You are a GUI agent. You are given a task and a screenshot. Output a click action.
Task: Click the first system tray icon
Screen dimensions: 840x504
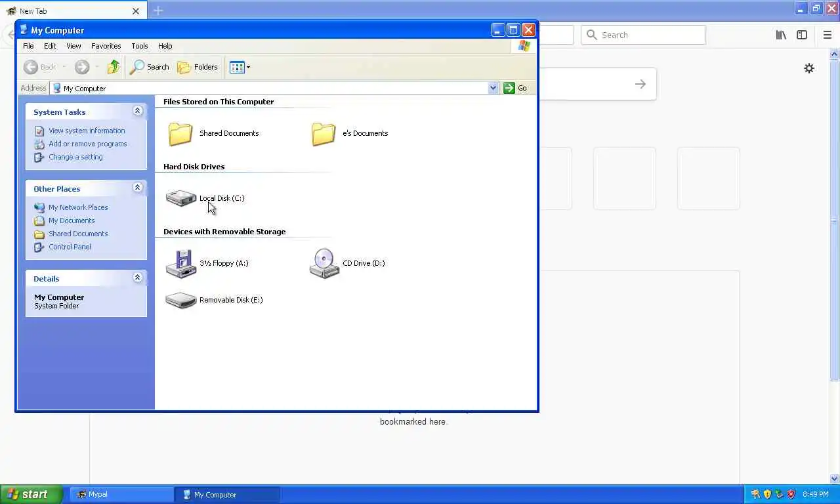click(x=755, y=494)
